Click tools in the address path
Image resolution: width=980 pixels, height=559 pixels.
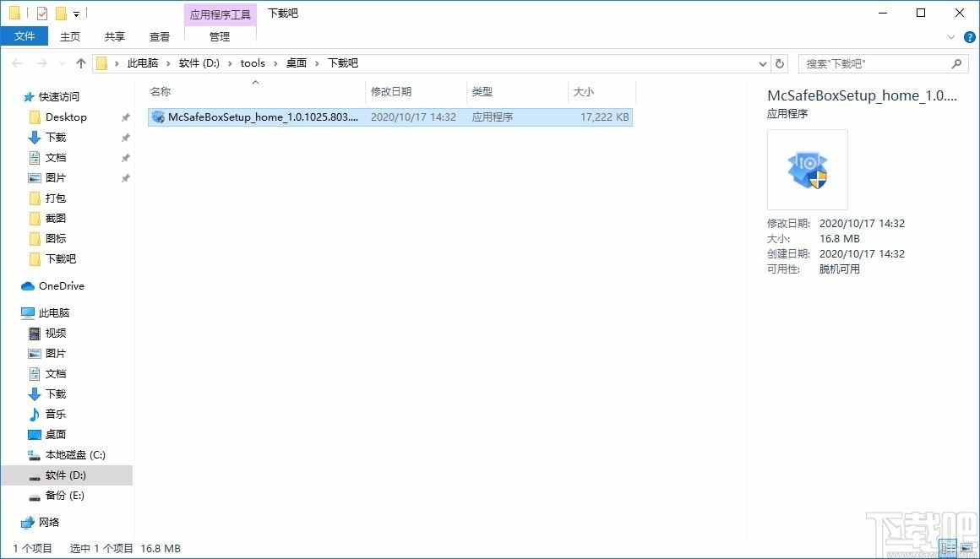click(x=253, y=63)
